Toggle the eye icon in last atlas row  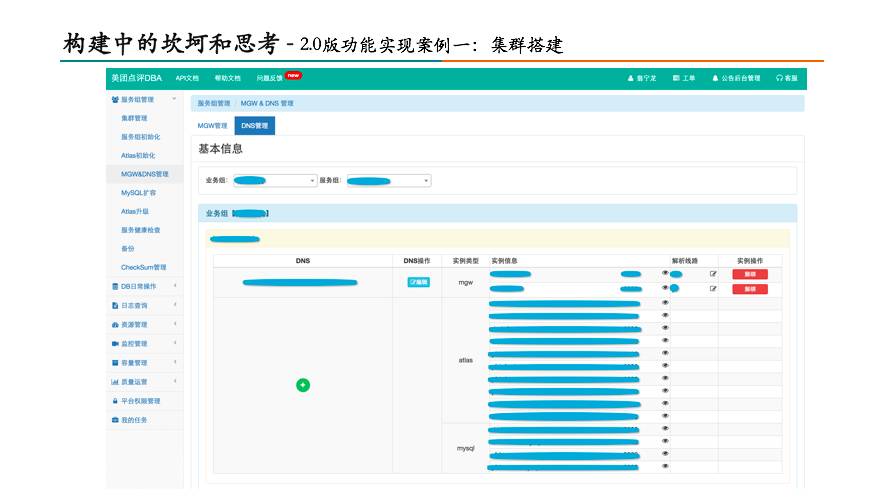coord(665,416)
